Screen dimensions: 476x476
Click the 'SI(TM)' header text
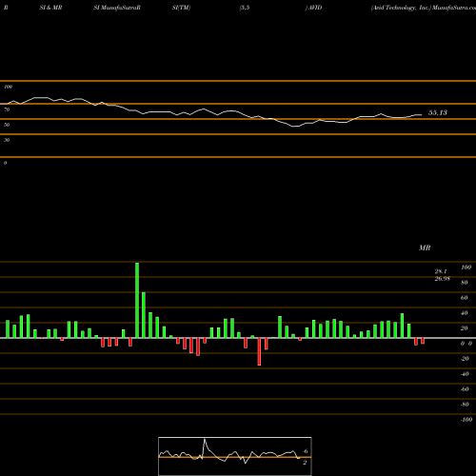point(181,8)
